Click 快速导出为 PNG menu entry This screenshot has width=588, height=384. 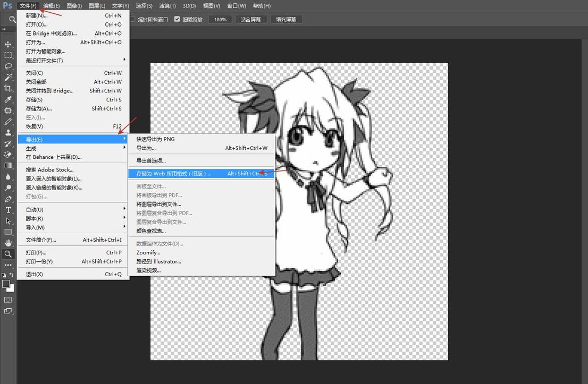(x=155, y=139)
